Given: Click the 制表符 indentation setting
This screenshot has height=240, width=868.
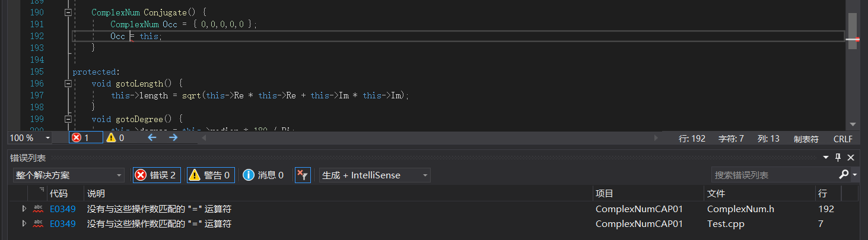Looking at the screenshot, I should pyautogui.click(x=806, y=139).
